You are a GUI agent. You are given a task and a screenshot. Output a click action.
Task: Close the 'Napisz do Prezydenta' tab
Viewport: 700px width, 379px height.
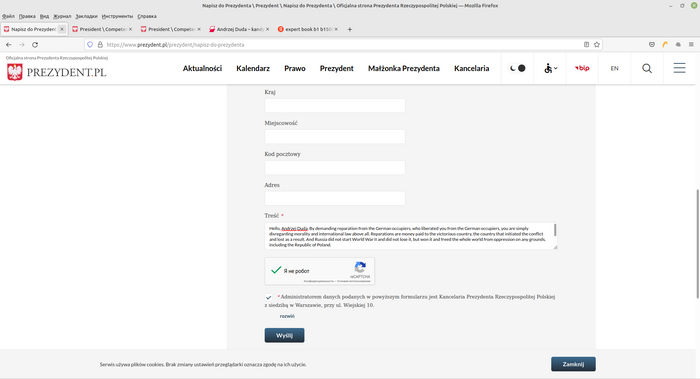(x=62, y=29)
